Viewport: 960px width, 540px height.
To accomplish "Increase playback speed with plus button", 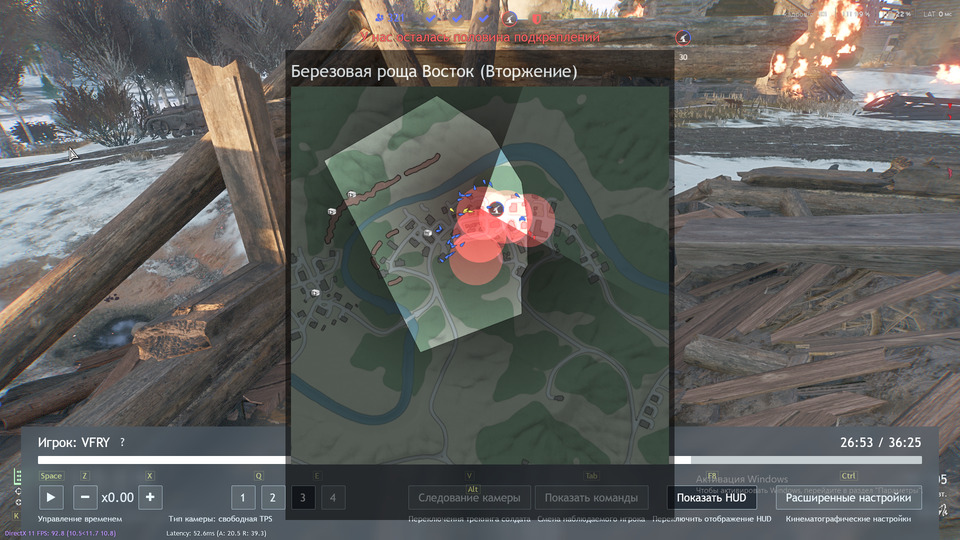I will coord(150,497).
